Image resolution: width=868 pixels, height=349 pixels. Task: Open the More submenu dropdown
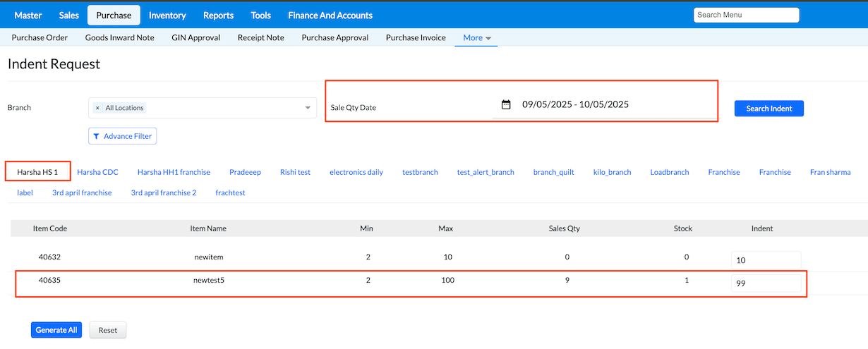(478, 37)
